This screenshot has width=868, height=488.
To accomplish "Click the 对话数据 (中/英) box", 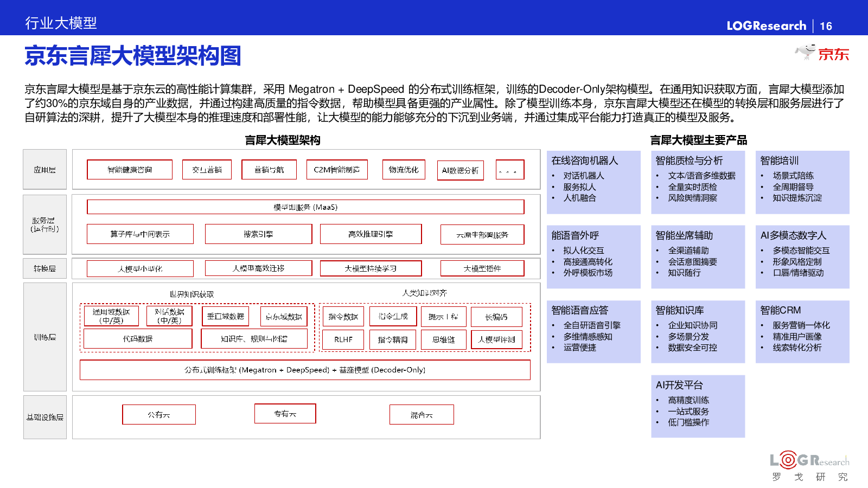I will 169,316.
